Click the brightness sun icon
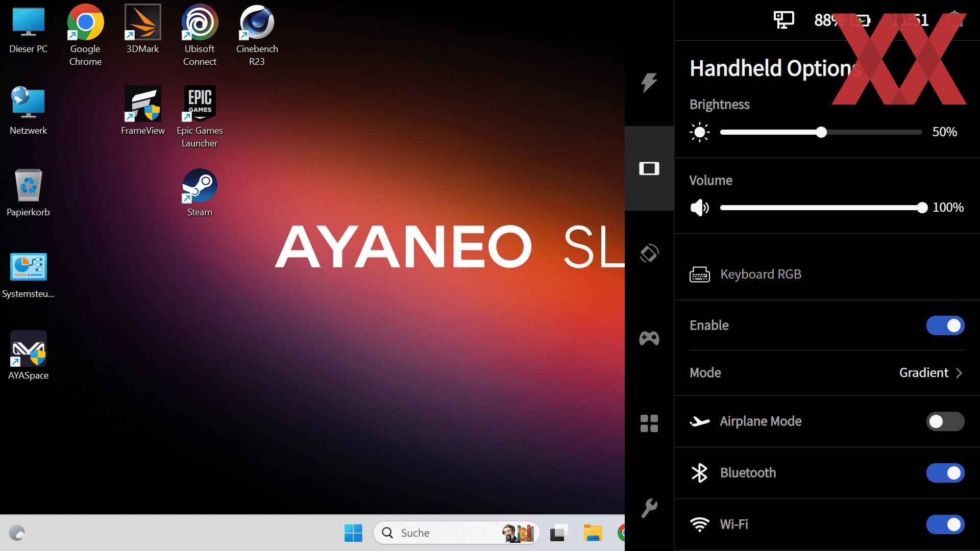 pos(699,132)
